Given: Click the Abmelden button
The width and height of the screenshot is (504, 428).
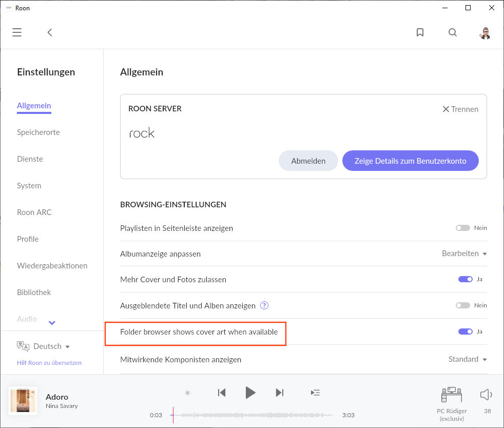Looking at the screenshot, I should [x=308, y=161].
